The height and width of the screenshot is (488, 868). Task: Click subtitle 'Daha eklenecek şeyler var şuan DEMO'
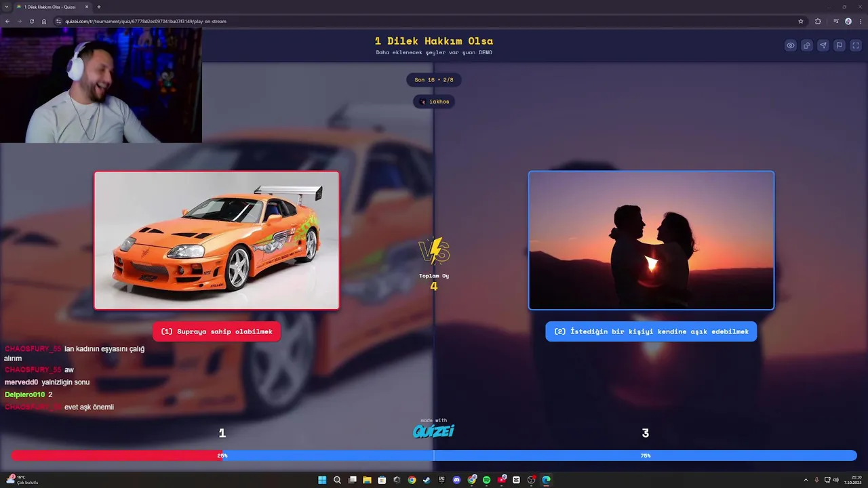point(434,53)
